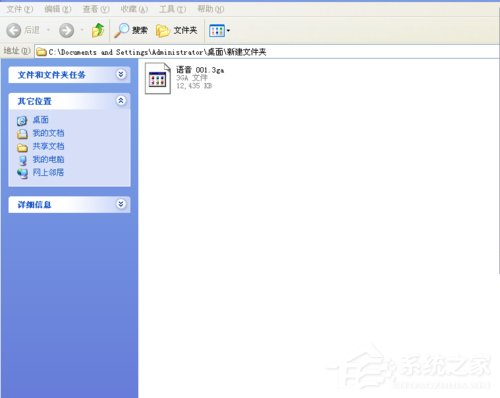This screenshot has width=500, height=398.
Task: Click the 文件夹 toolbar label
Action: (x=185, y=30)
